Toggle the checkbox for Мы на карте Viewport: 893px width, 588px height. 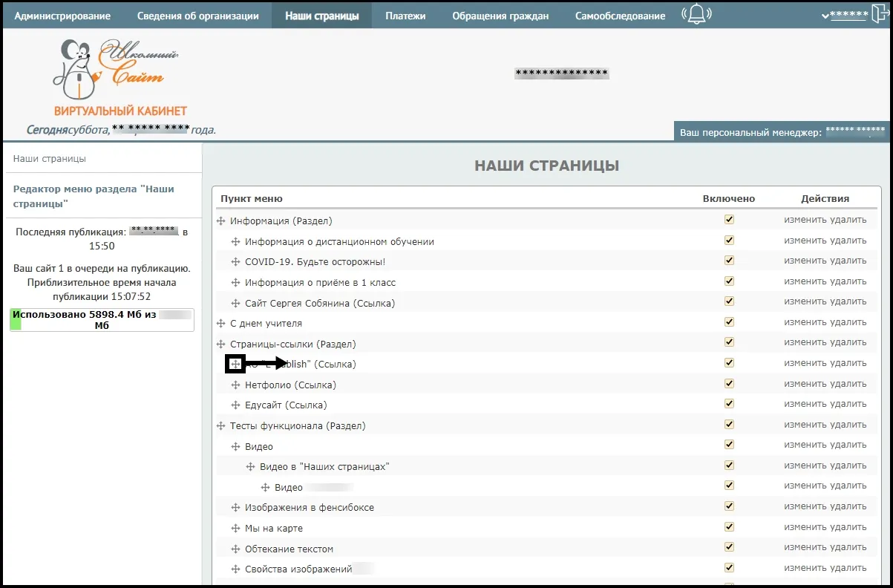[x=729, y=527]
